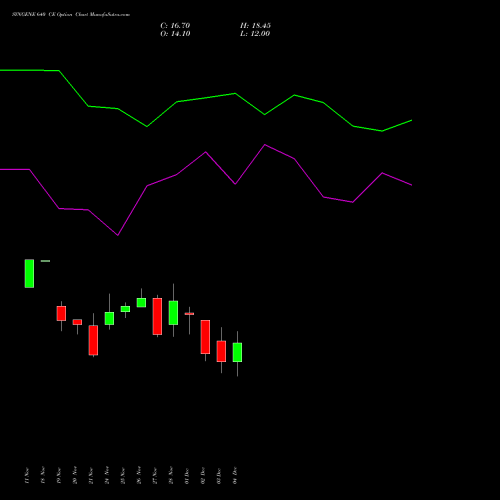This screenshot has width=500, height=500.
Task: Click the '28 Nov' date label
Action: (171, 476)
